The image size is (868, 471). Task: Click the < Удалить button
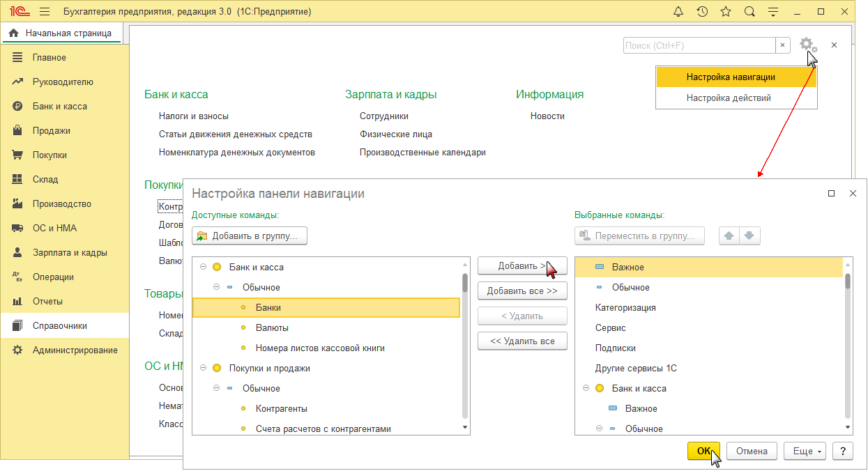(522, 316)
